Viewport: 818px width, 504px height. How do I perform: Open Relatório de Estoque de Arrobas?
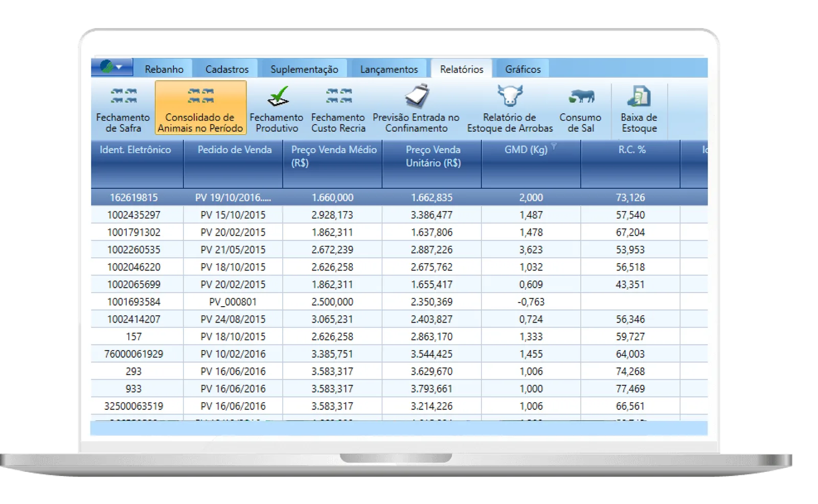click(510, 108)
